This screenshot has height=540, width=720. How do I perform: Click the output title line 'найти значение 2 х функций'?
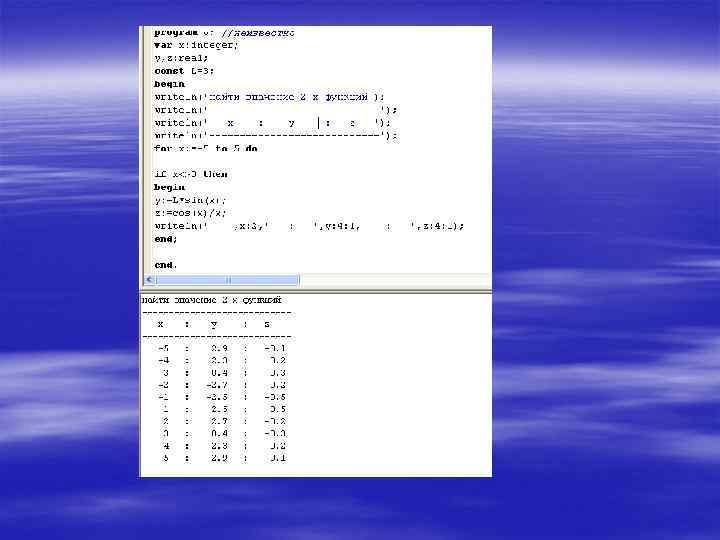(x=212, y=300)
